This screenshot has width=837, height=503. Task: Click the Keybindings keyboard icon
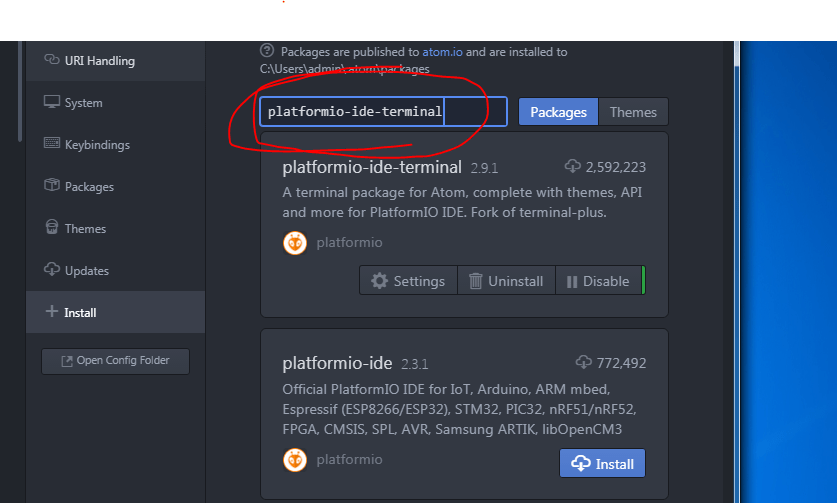click(52, 143)
